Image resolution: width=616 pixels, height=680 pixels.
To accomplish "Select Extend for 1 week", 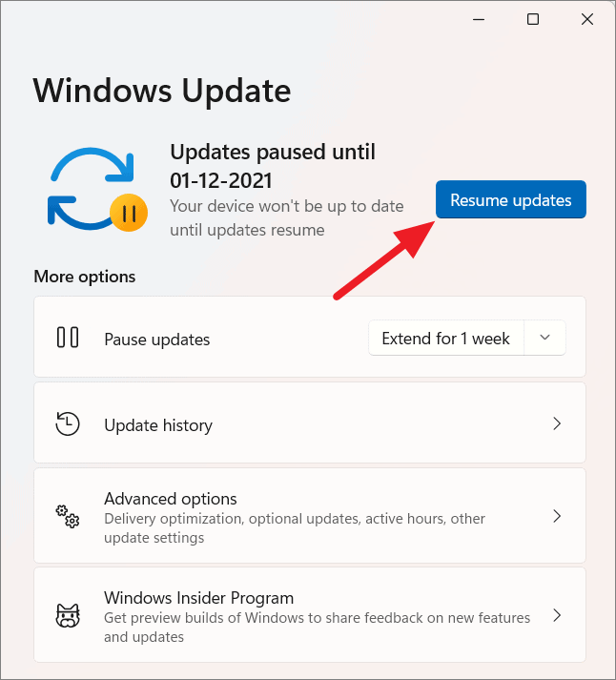I will point(445,338).
